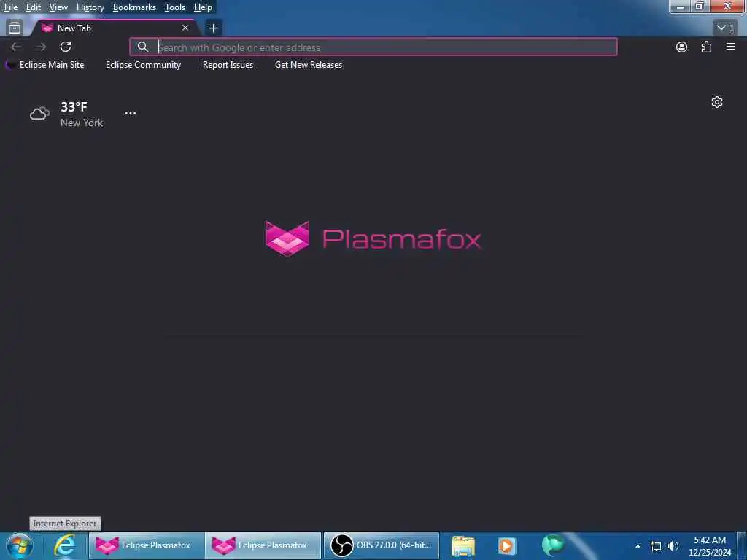Click the Windows Start button
This screenshot has height=560, width=747.
pos(20,545)
